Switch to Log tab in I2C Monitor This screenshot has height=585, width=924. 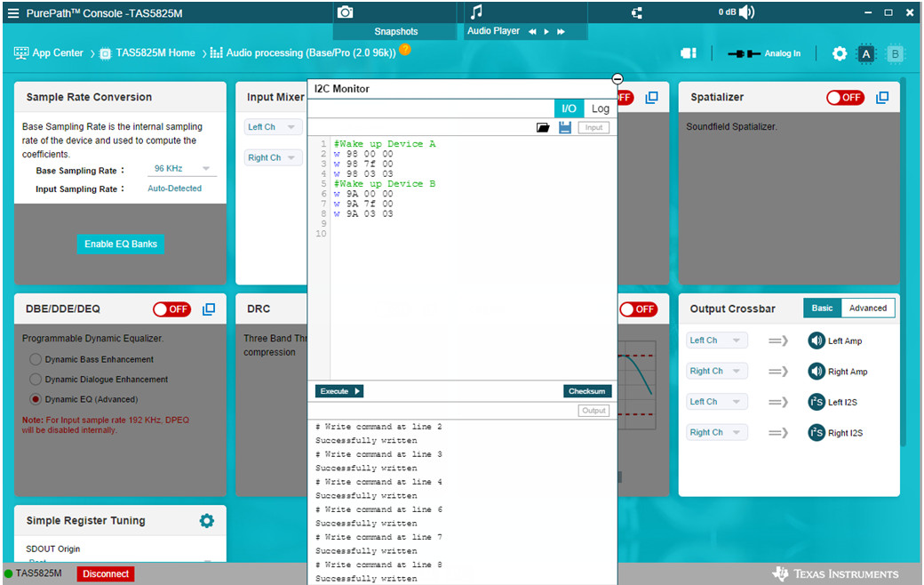[x=600, y=108]
